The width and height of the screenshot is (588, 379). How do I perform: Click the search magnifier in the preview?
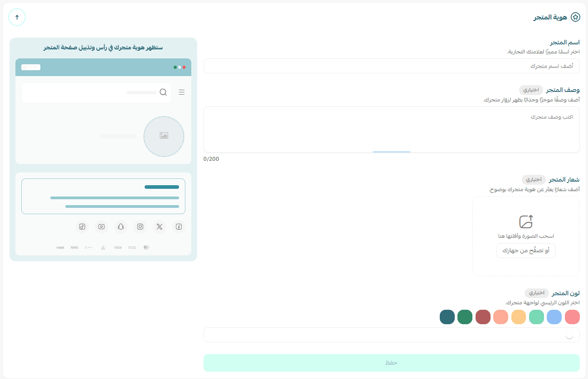[x=163, y=92]
